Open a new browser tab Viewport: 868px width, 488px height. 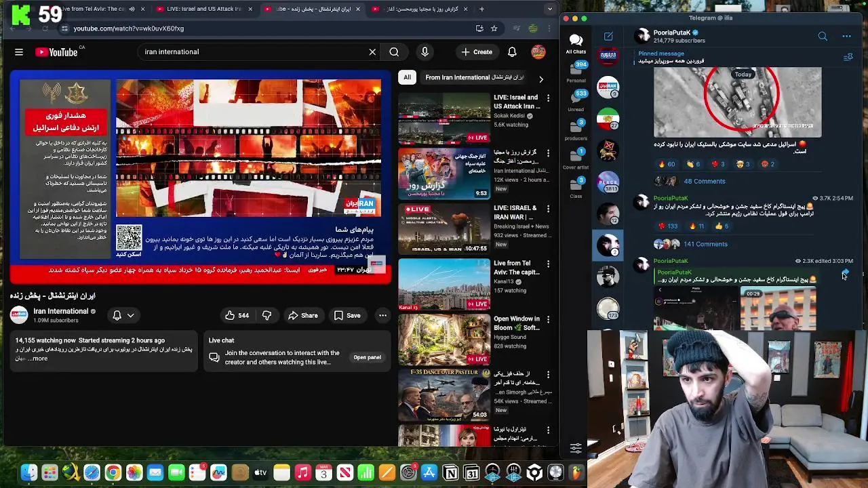coord(481,9)
